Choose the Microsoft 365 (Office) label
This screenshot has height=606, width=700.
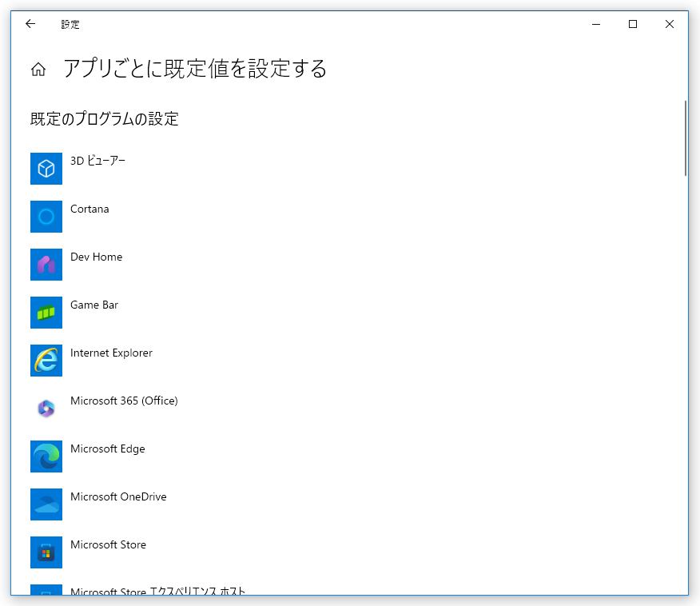point(124,401)
